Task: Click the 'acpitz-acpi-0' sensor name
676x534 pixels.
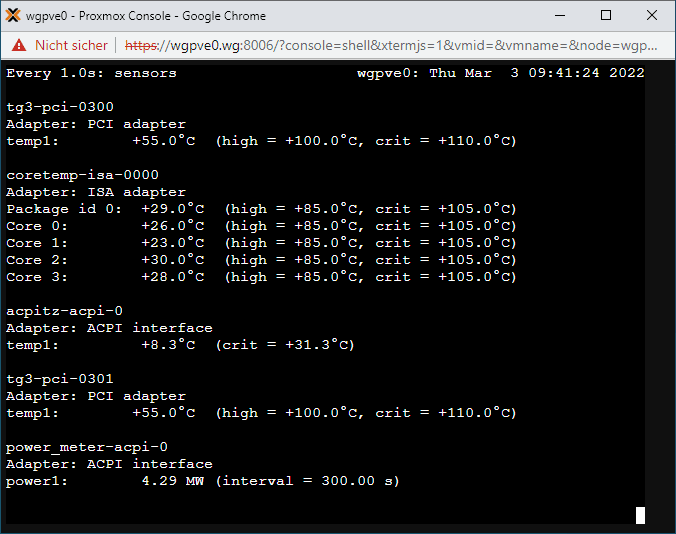Action: click(64, 311)
